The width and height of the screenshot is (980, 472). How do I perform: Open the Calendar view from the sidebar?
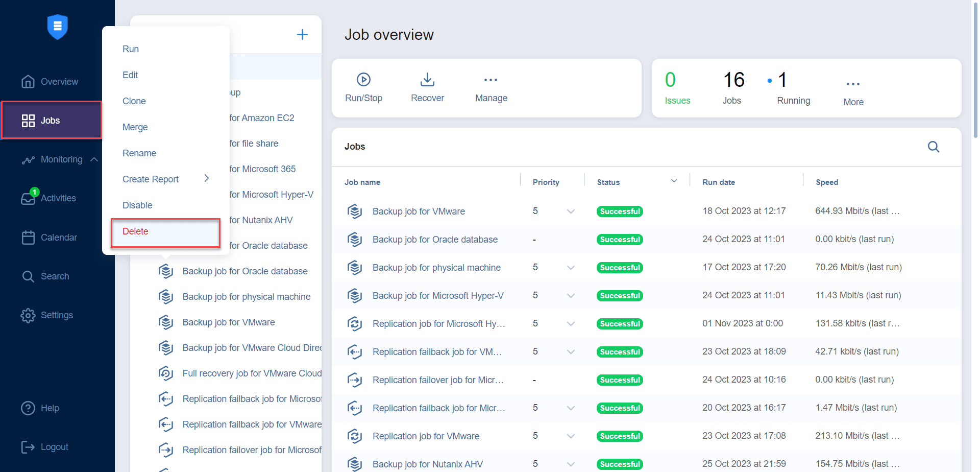tap(29, 237)
